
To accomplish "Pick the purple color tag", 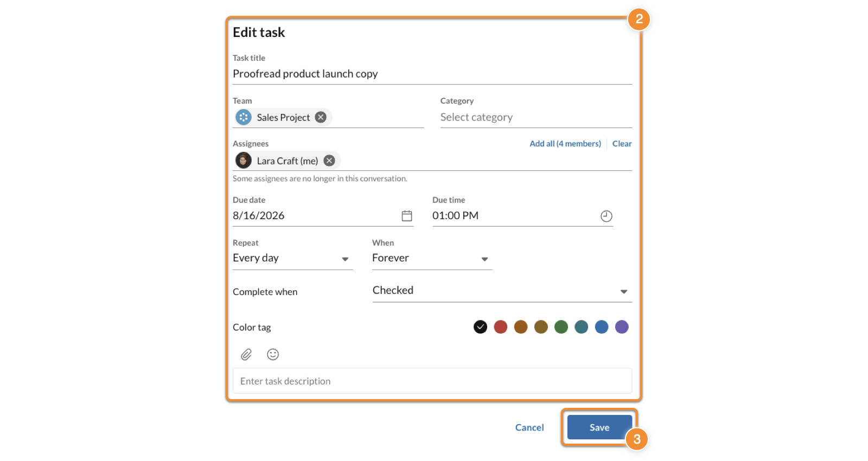I will [622, 327].
